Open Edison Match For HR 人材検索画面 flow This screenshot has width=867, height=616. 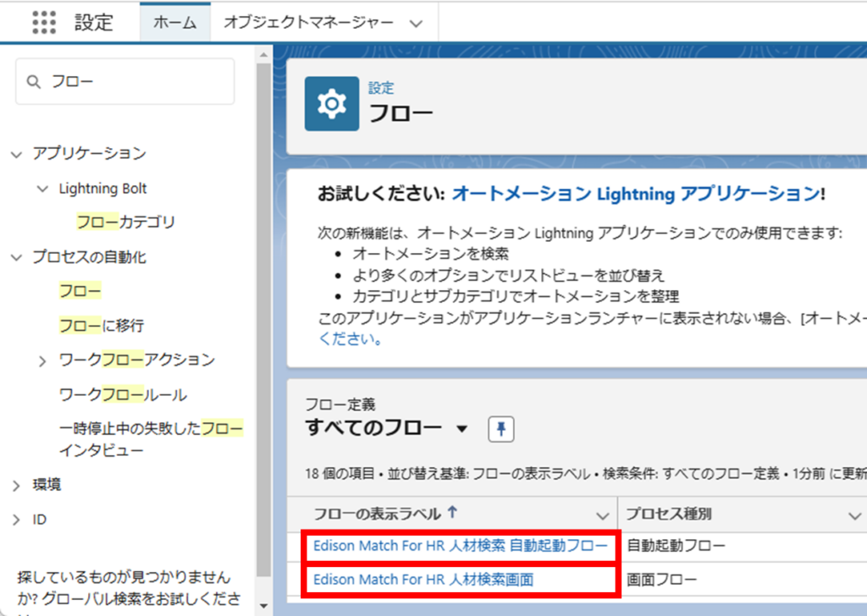coord(423,580)
